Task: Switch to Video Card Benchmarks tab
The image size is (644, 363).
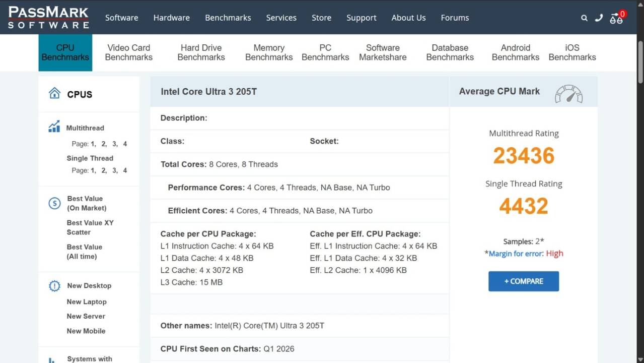Action: 128,52
